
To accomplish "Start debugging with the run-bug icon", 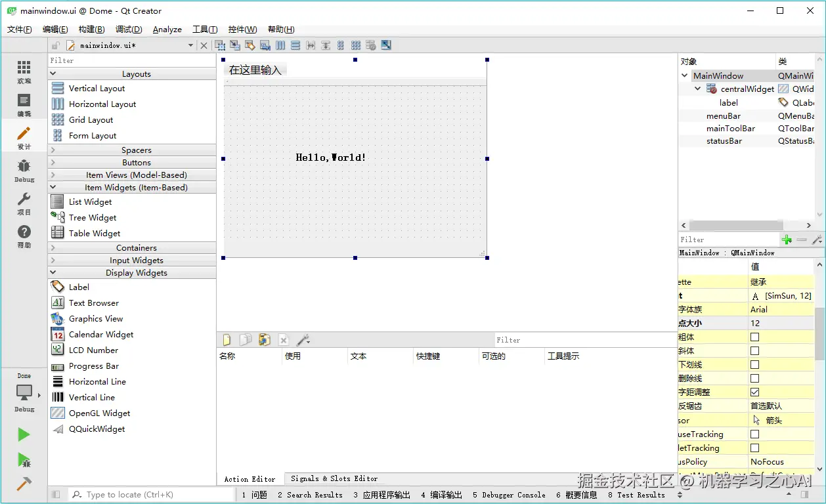I will coord(24,459).
